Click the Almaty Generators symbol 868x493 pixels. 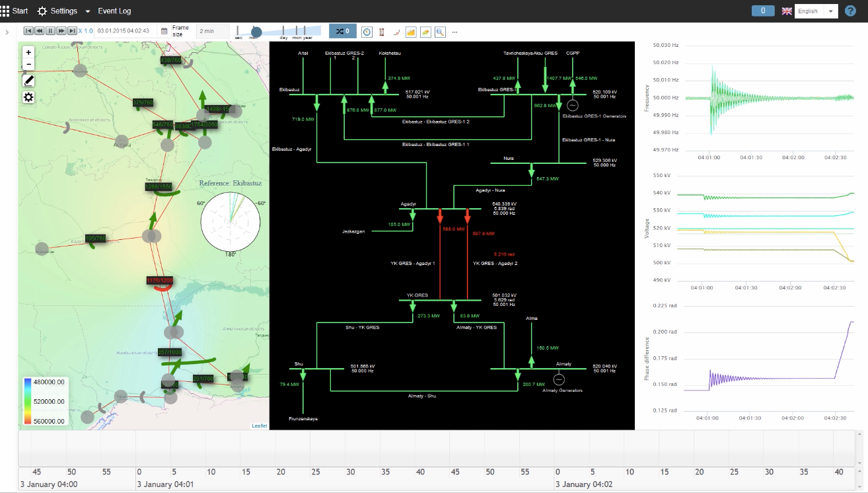[559, 379]
